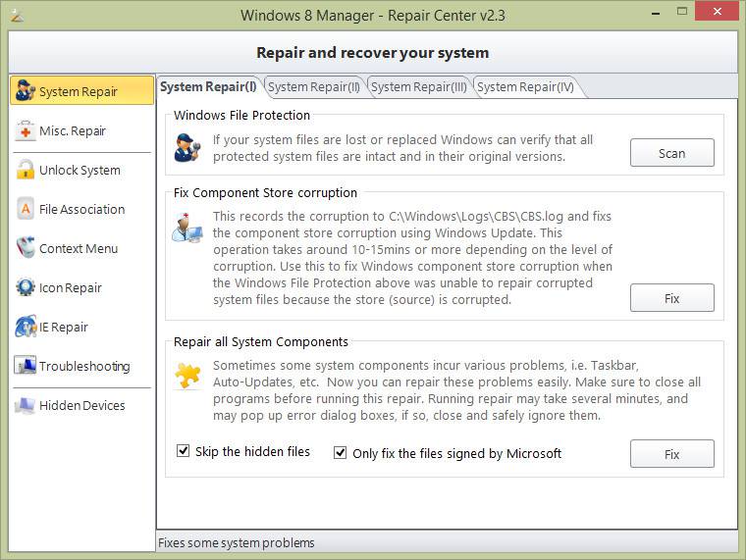Screen dimensions: 746x560
Task: Toggle the Skip the hidden files checkbox
Action: click(184, 451)
